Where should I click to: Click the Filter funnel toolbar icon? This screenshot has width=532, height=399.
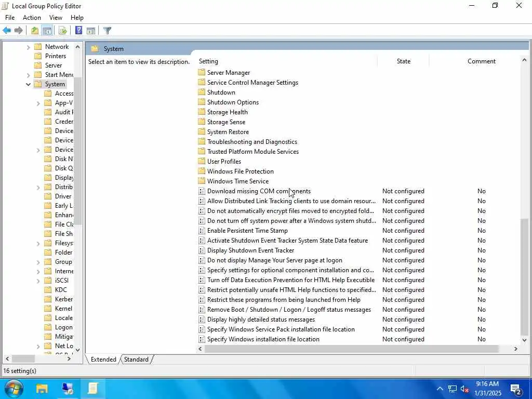point(107,31)
